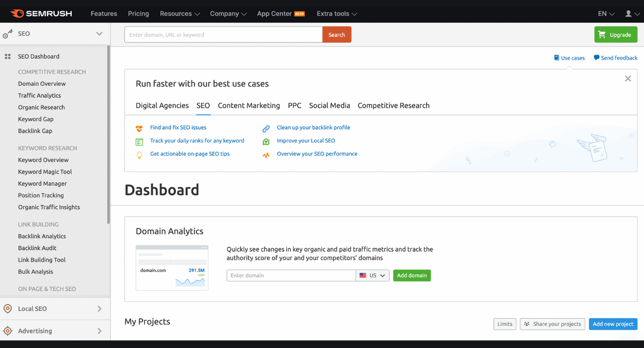The image size is (644, 348).
Task: Click the US flag icon
Action: click(x=363, y=275)
